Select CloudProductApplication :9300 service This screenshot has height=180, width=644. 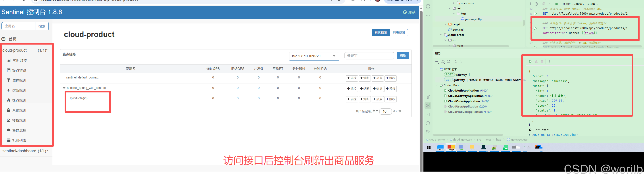[468, 112]
